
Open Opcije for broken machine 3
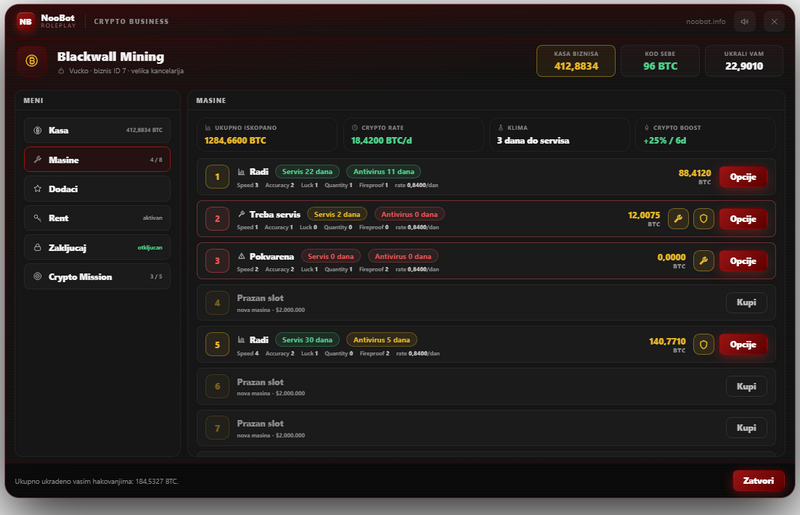tap(743, 261)
